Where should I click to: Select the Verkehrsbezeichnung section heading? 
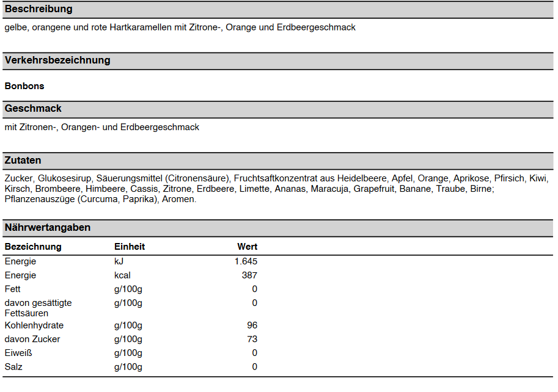57,60
